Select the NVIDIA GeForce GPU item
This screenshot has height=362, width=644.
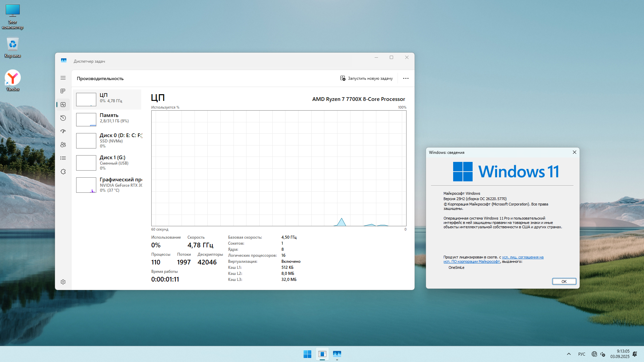point(107,185)
